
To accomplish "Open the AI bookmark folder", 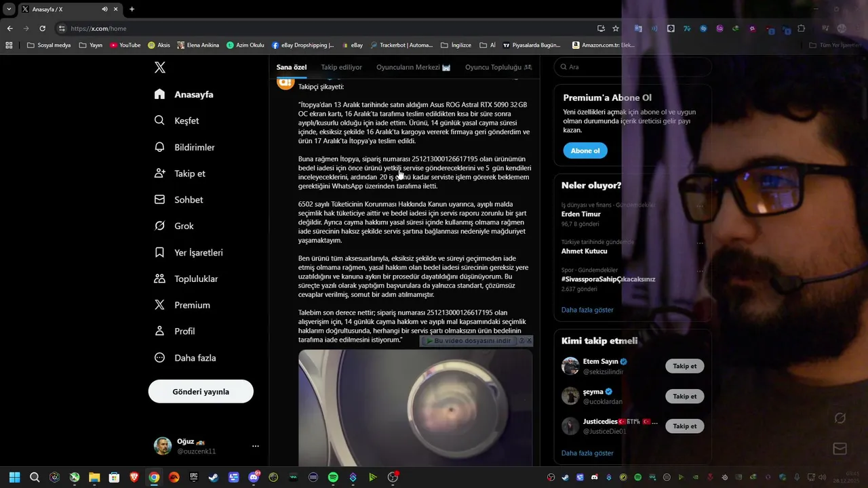I will click(x=488, y=45).
